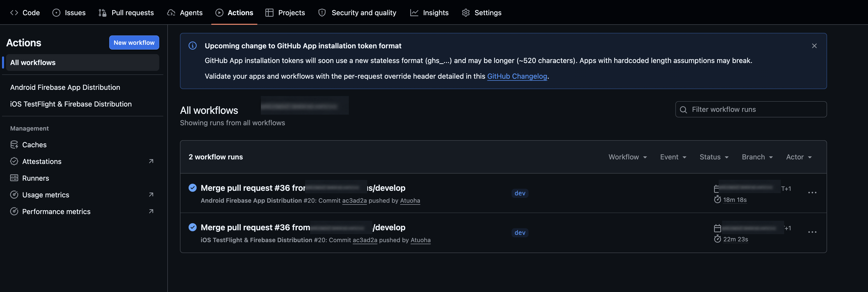This screenshot has width=868, height=292.
Task: Open Atuoha's profile from the iOS run
Action: (420, 240)
